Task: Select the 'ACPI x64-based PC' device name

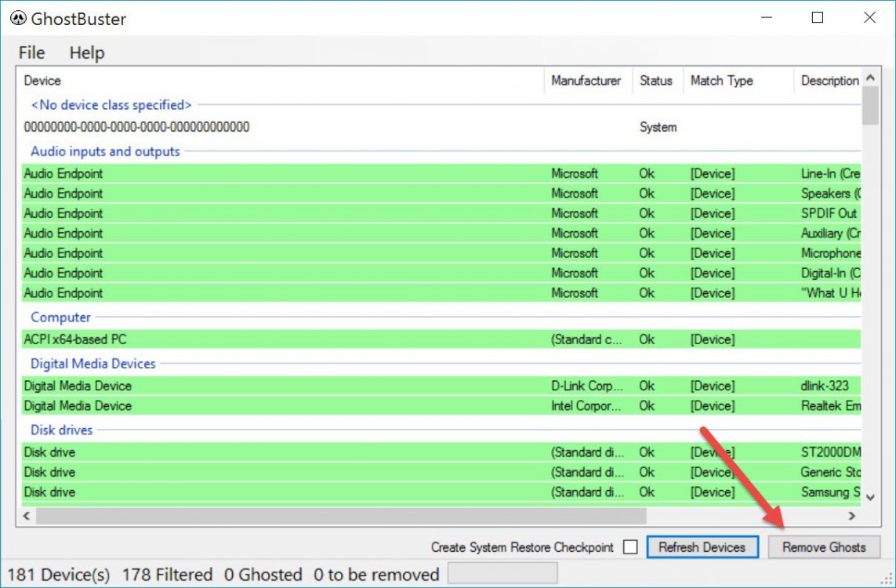Action: tap(74, 339)
